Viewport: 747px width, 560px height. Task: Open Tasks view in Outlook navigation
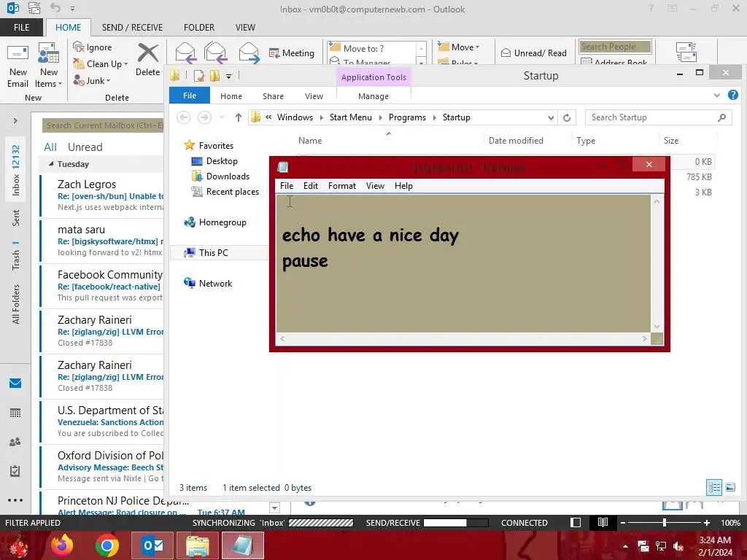pyautogui.click(x=15, y=471)
